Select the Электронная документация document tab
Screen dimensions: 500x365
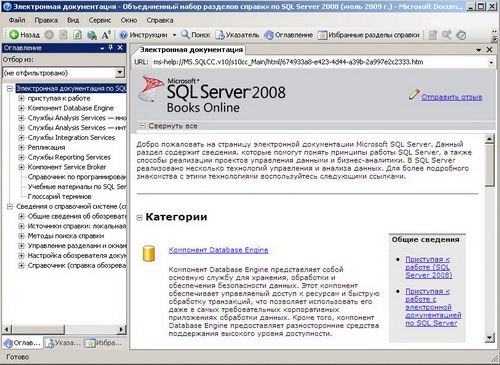point(190,50)
